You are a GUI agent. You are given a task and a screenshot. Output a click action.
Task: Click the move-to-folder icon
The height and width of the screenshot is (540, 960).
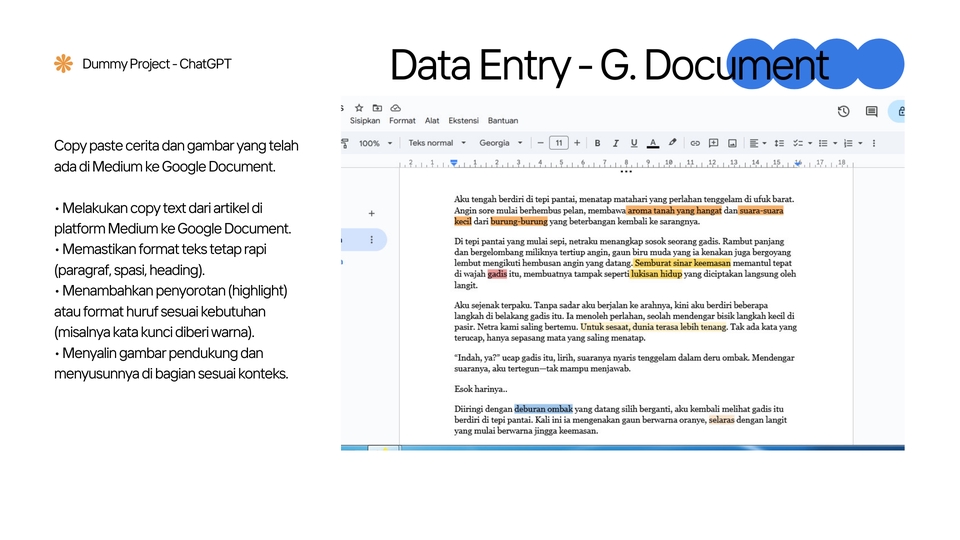[x=377, y=108]
